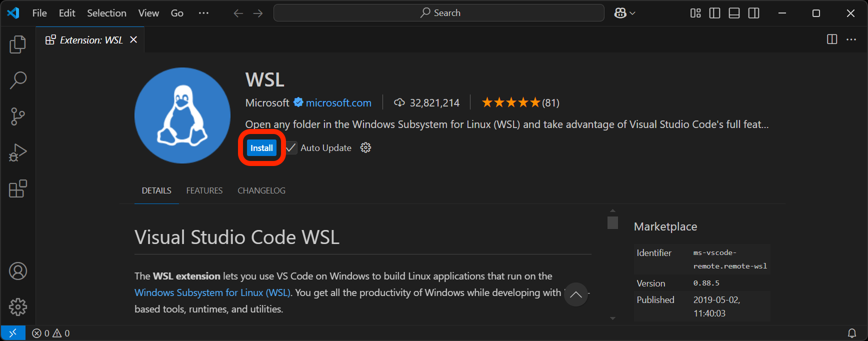The image size is (868, 341).
Task: Open the File menu
Action: 39,13
